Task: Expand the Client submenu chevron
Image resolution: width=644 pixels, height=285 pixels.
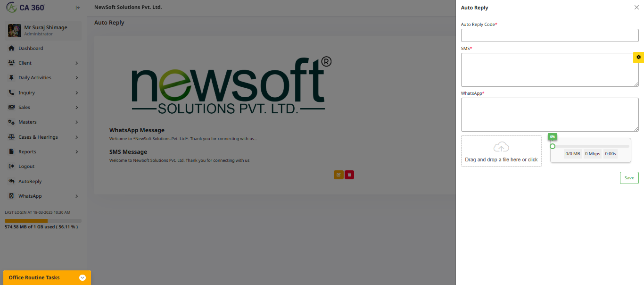Action: 76,63
